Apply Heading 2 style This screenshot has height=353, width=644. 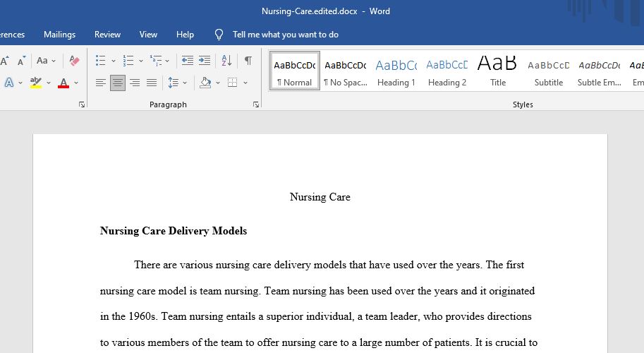tap(447, 71)
